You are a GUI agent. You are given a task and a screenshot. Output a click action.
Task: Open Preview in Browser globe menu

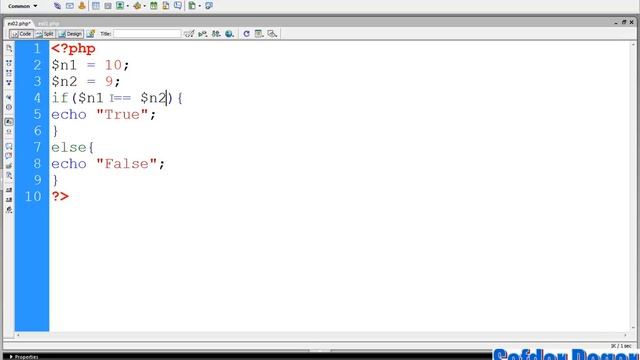click(229, 34)
